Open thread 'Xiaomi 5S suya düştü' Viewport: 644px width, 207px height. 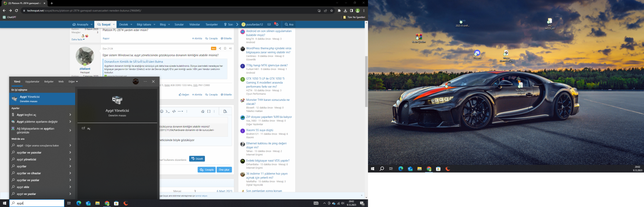tap(260, 130)
